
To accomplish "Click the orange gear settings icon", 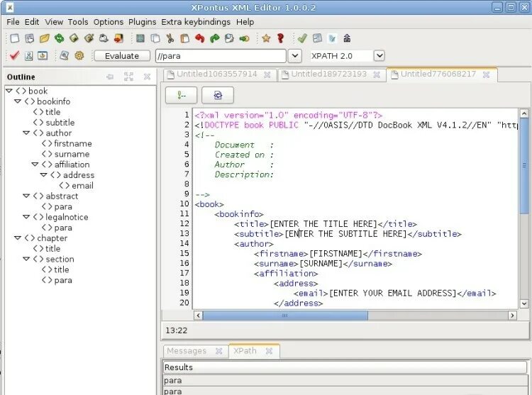I will pos(79,55).
